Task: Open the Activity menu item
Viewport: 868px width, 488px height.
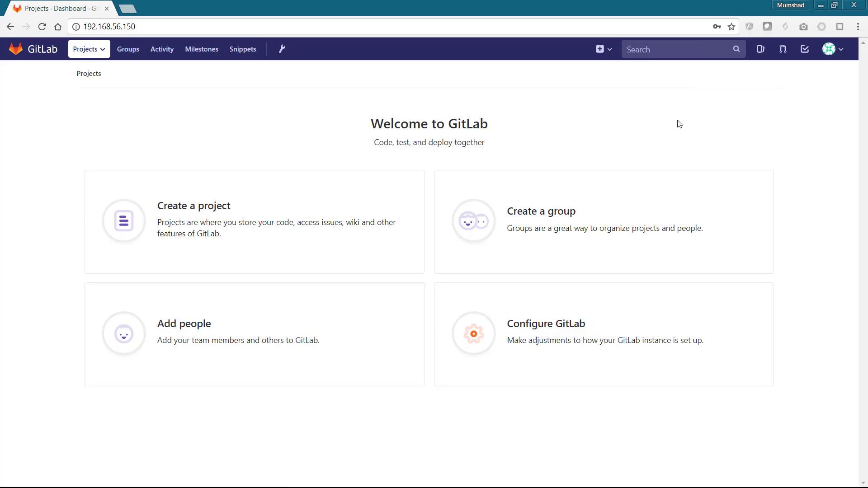Action: tap(162, 49)
